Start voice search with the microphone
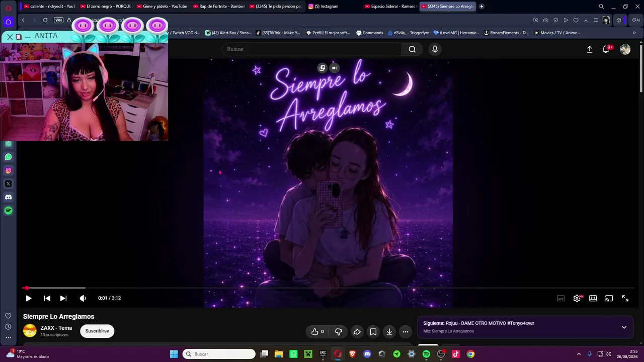644x362 pixels. (435, 49)
